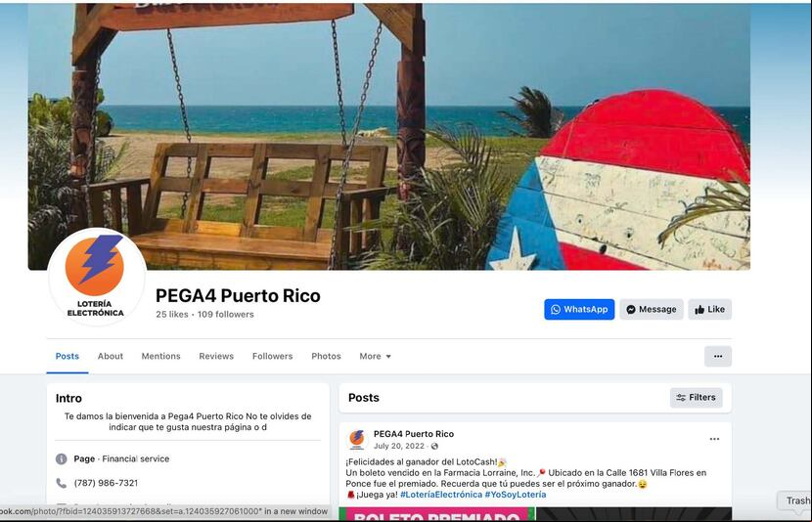Go to the Photos tab
The height and width of the screenshot is (522, 812).
click(326, 357)
